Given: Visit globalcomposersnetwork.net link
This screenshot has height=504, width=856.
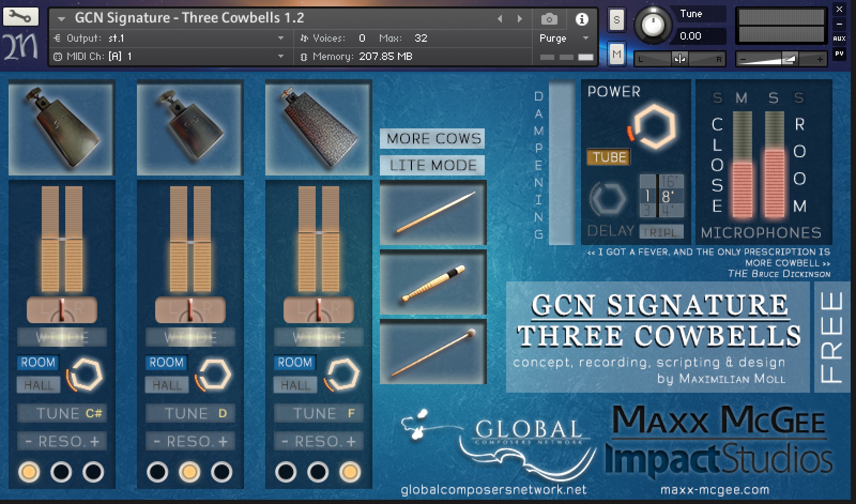Looking at the screenshot, I should coord(493,489).
